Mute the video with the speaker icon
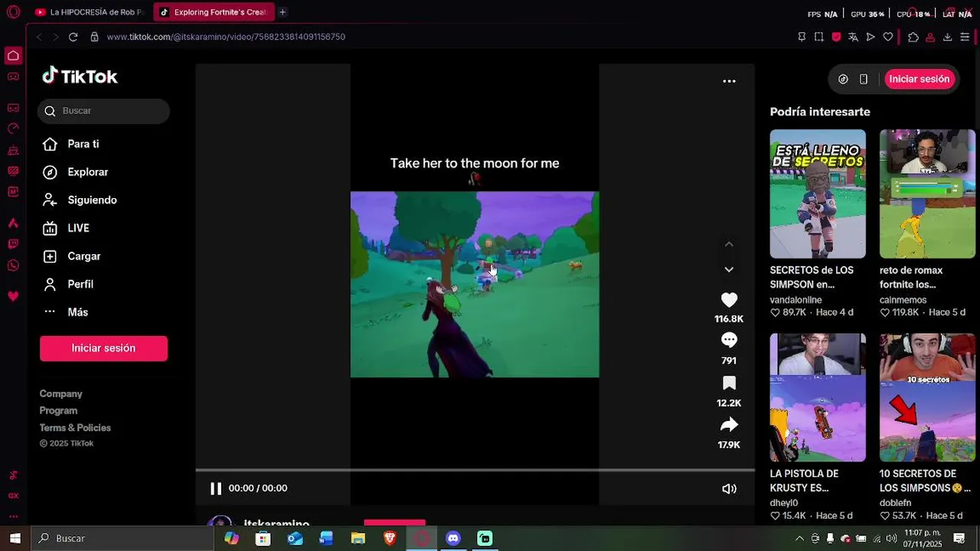Viewport: 980px width, 551px height. tap(729, 488)
